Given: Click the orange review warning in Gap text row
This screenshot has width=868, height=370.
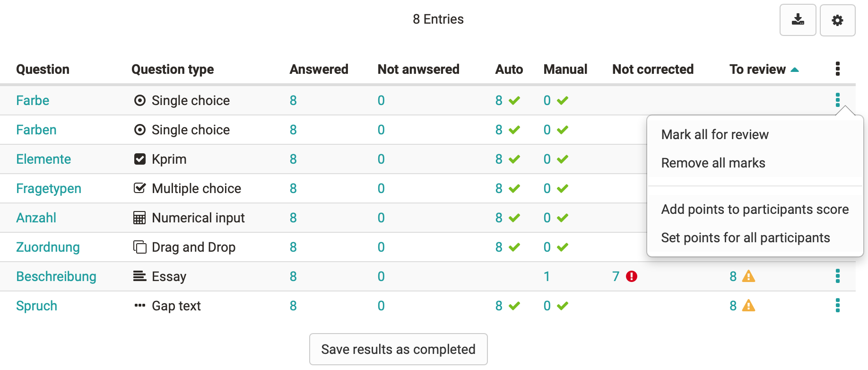Looking at the screenshot, I should pyautogui.click(x=748, y=306).
